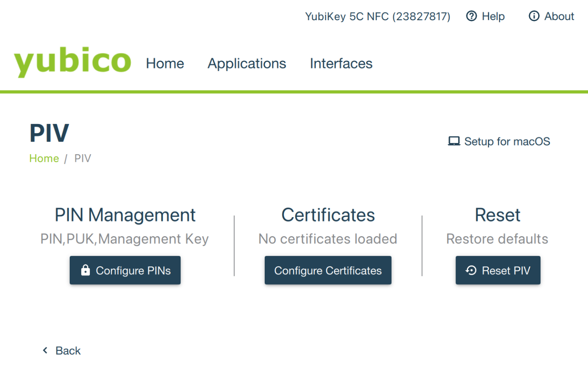Click the green yubico logo
Screen dimensions: 588x370
point(73,61)
